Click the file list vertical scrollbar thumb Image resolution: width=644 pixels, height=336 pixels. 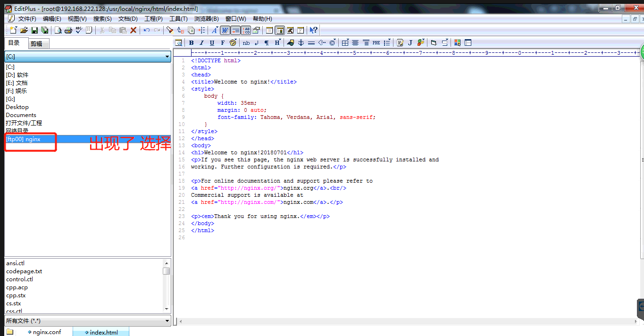coord(166,271)
